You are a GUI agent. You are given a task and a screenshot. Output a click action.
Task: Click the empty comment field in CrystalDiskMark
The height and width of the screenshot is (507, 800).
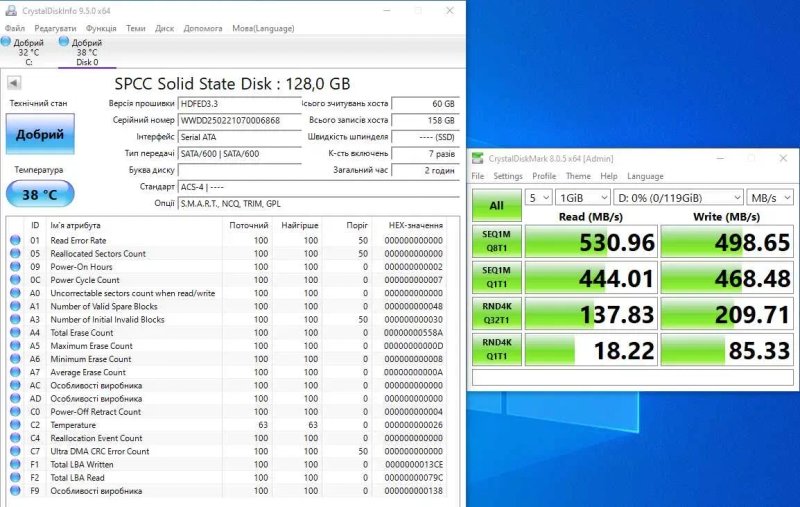coord(633,377)
